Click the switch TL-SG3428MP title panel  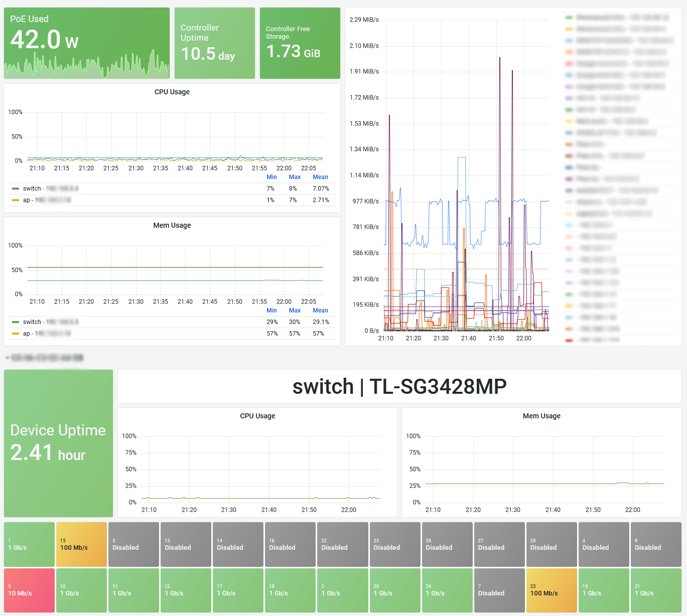(399, 386)
